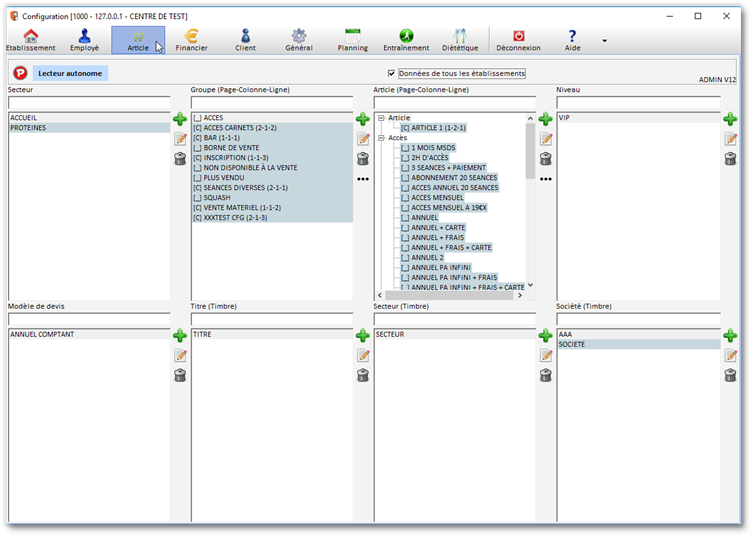Viewport: 755px width, 538px height.
Task: Toggle 'Données de tous les établissements' checkbox
Action: click(392, 74)
